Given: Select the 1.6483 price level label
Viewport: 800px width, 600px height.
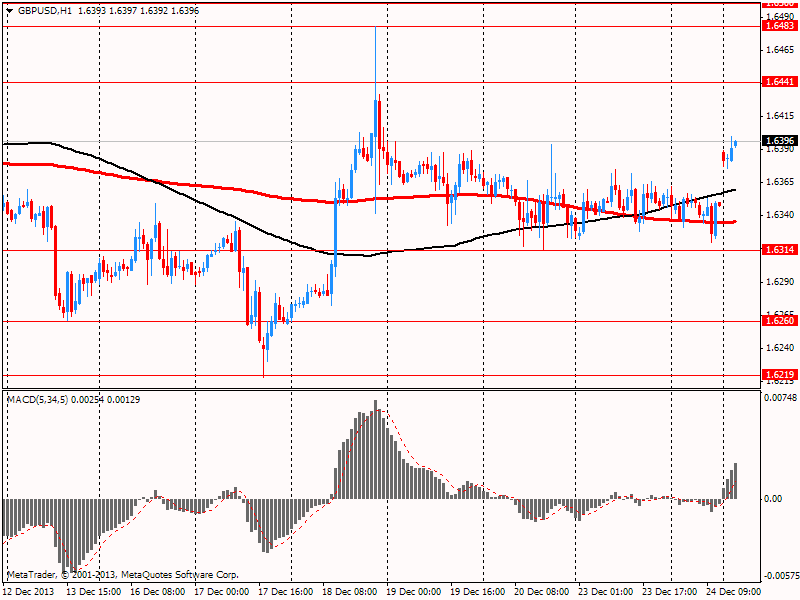Looking at the screenshot, I should point(780,26).
